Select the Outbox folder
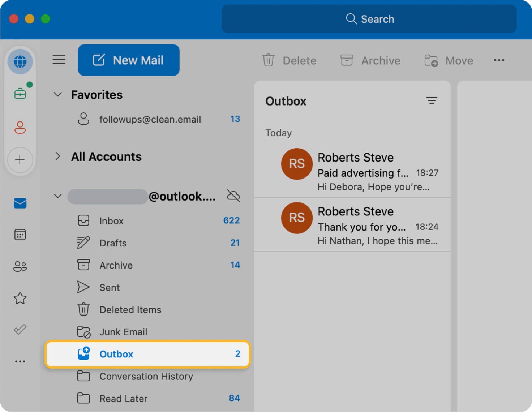Viewport: 532px width, 412px height. (x=148, y=354)
